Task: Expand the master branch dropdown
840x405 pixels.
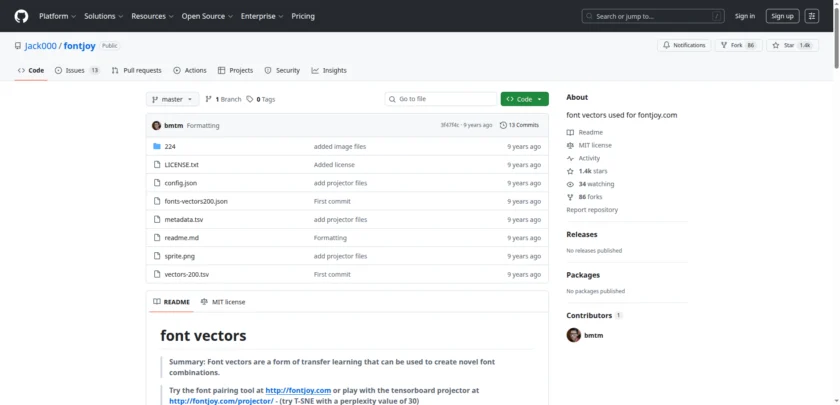Action: (x=172, y=99)
